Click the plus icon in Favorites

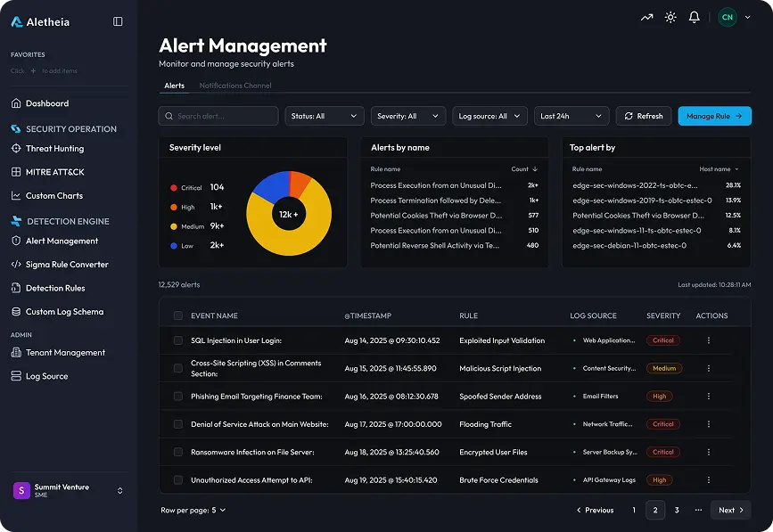pos(33,71)
